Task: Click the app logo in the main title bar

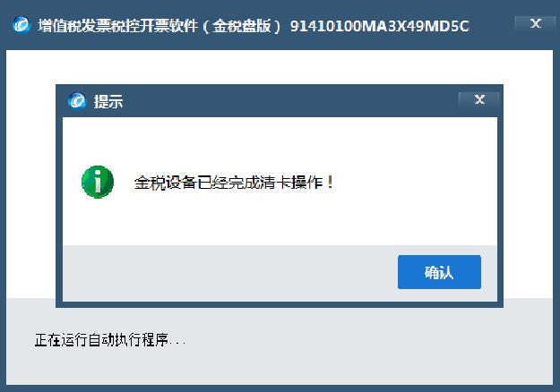Action: click(x=21, y=25)
